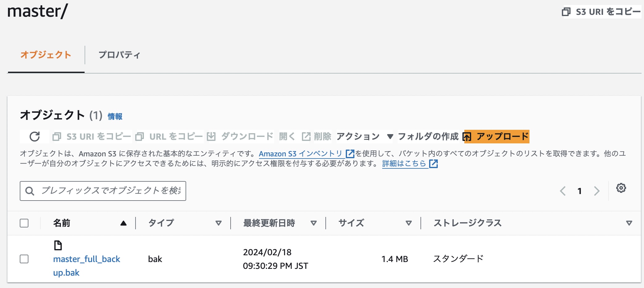This screenshot has height=288, width=644.
Task: Check the master_full_backup.bak row checkbox
Action: [x=24, y=259]
